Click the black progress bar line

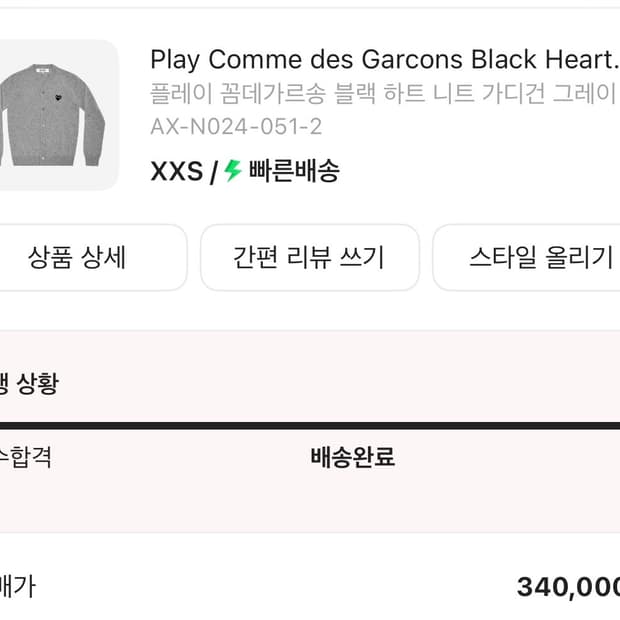[x=310, y=426]
